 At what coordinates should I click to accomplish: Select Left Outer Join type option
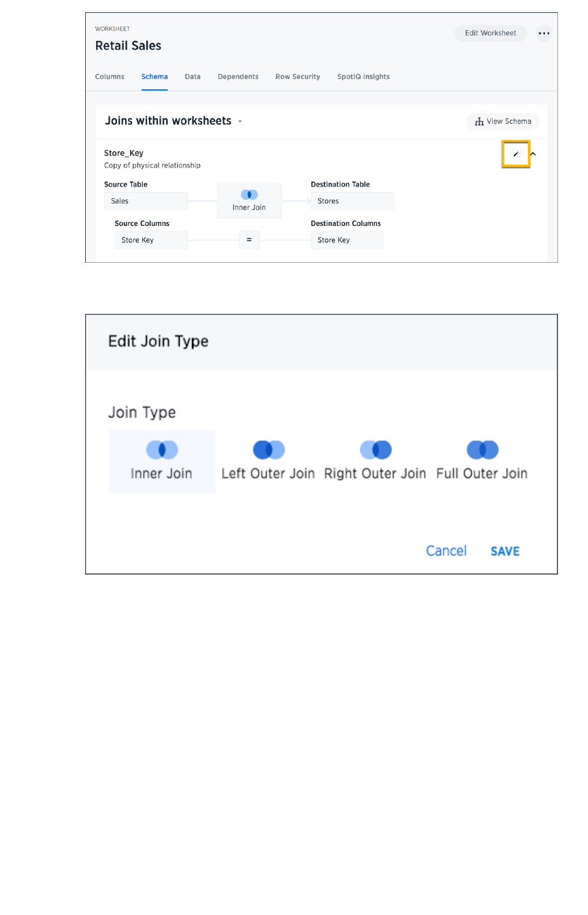pos(268,461)
